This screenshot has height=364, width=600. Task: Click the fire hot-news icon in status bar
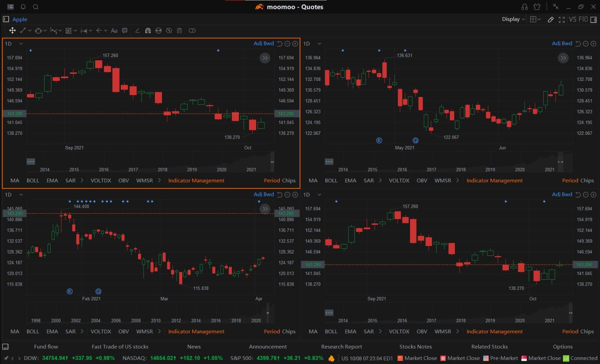(331, 358)
